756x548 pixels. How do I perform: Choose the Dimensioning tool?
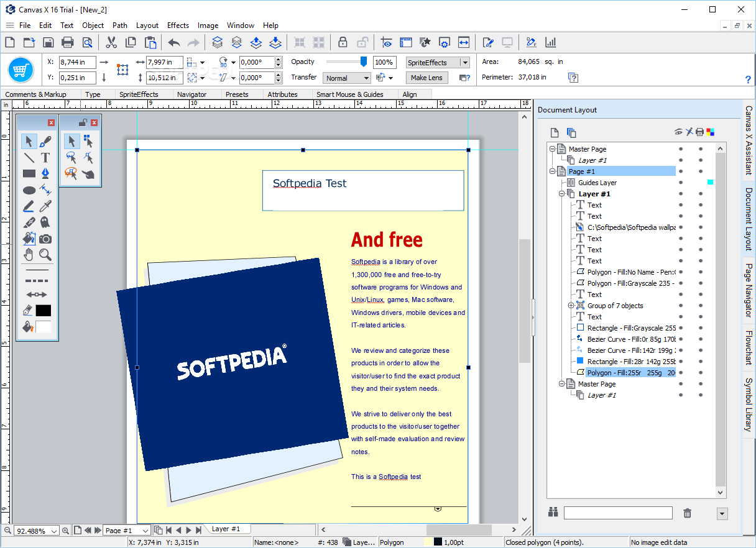(45, 190)
